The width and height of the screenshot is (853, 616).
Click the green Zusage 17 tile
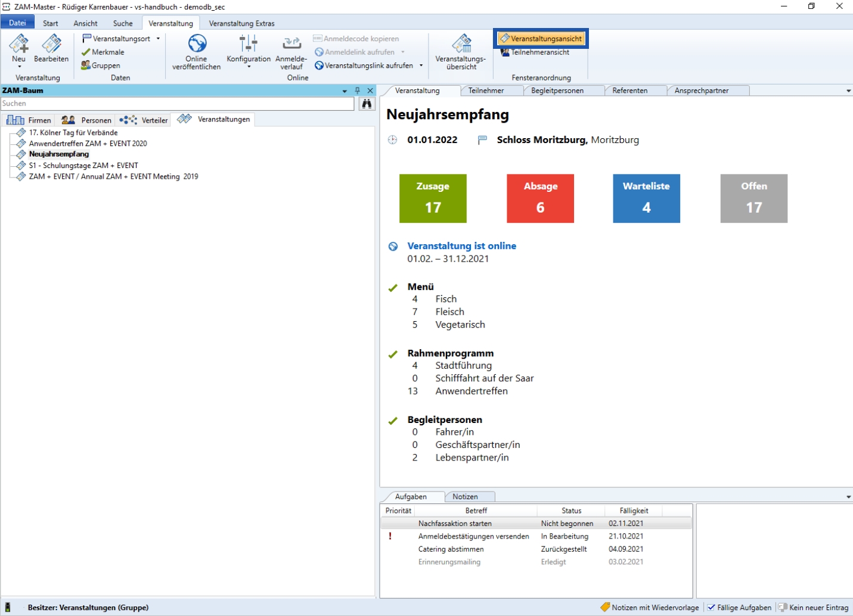point(433,198)
